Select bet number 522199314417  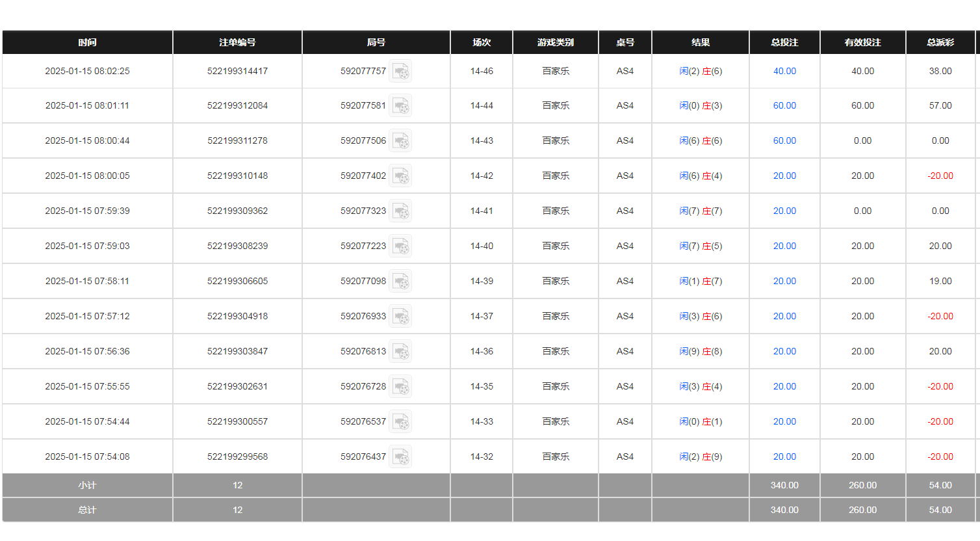coord(237,72)
